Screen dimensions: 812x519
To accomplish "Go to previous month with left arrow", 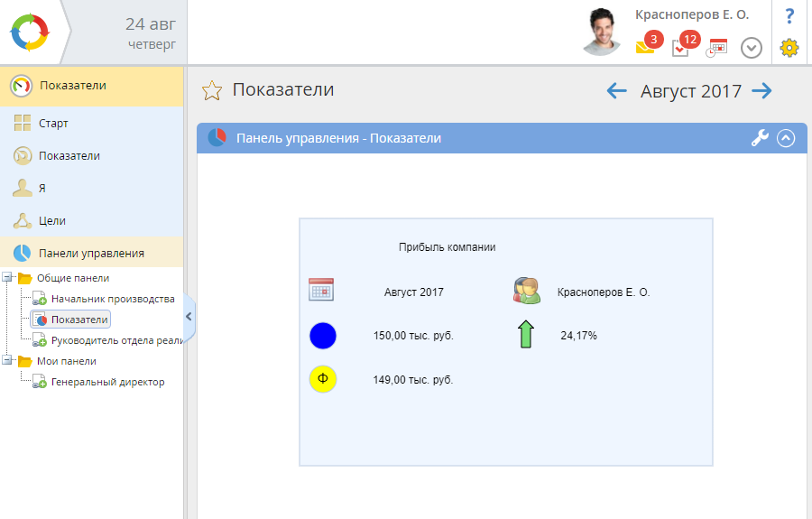I will pos(616,90).
